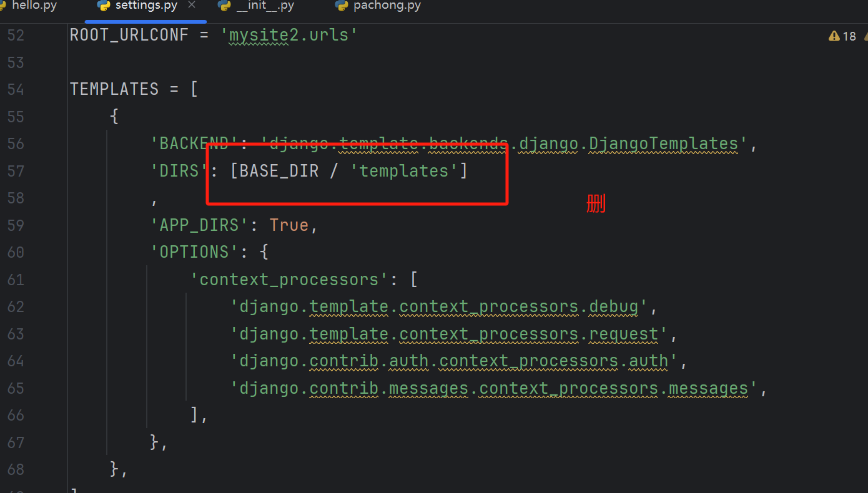The image size is (868, 493).
Task: Click the 'DIRS' dictionary key
Action: click(x=179, y=170)
